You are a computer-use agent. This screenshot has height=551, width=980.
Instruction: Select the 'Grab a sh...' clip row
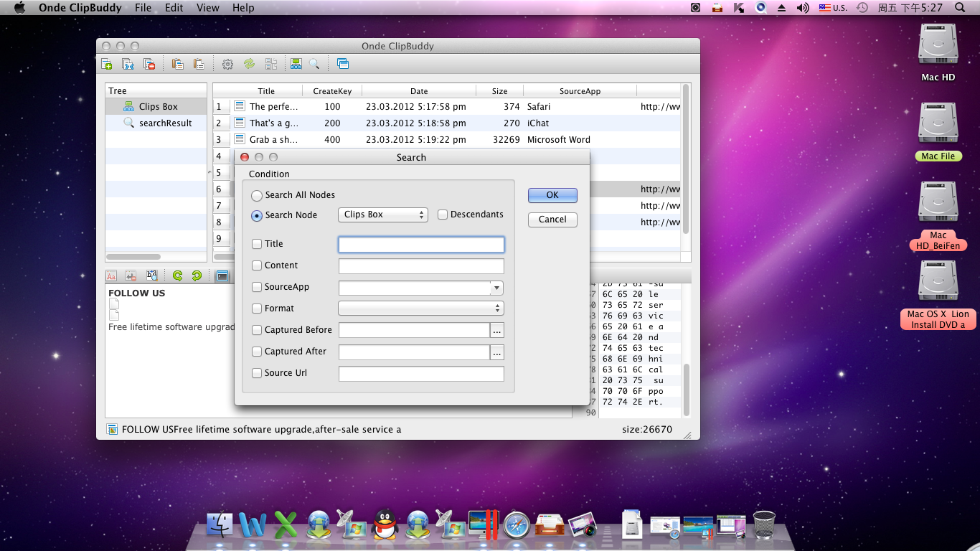click(446, 140)
